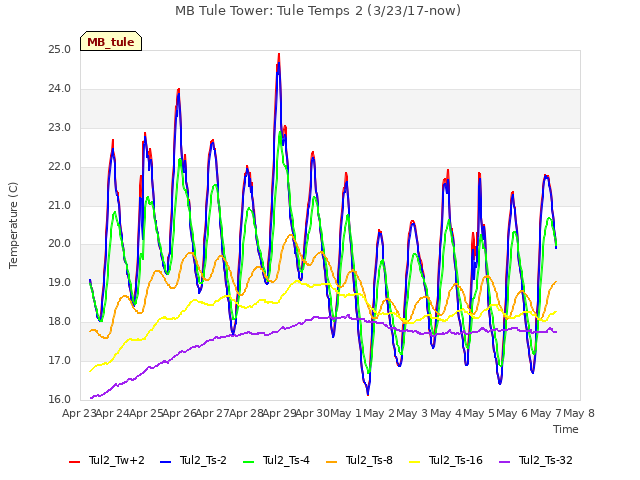Click the May 1 x-axis label

pyautogui.click(x=346, y=413)
